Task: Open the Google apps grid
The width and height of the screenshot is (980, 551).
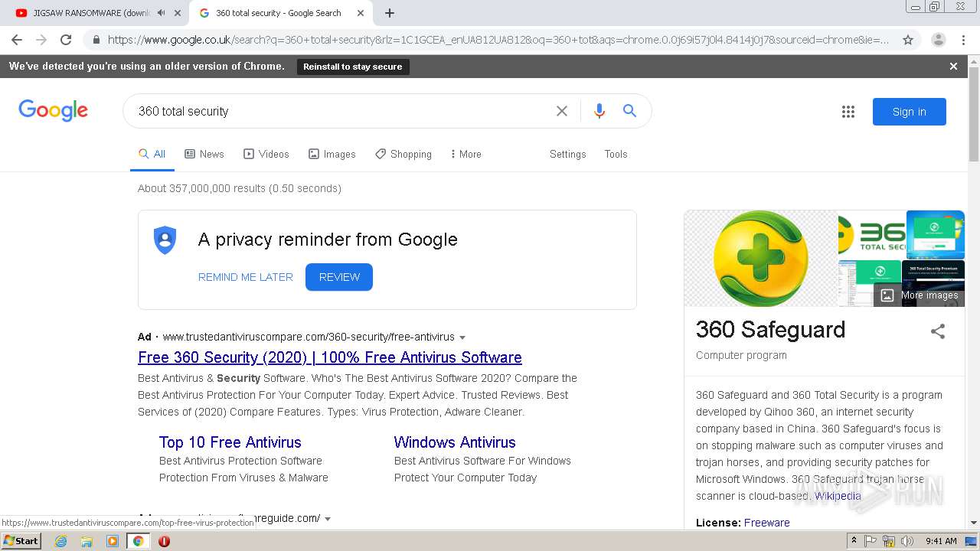Action: [x=848, y=112]
